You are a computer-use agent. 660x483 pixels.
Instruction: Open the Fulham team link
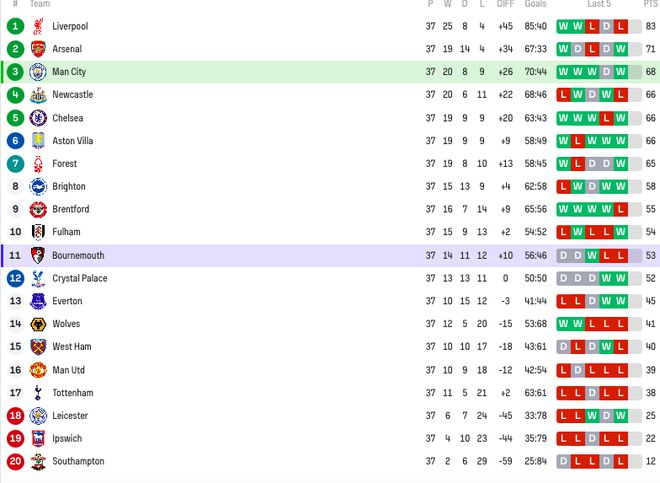pos(67,232)
